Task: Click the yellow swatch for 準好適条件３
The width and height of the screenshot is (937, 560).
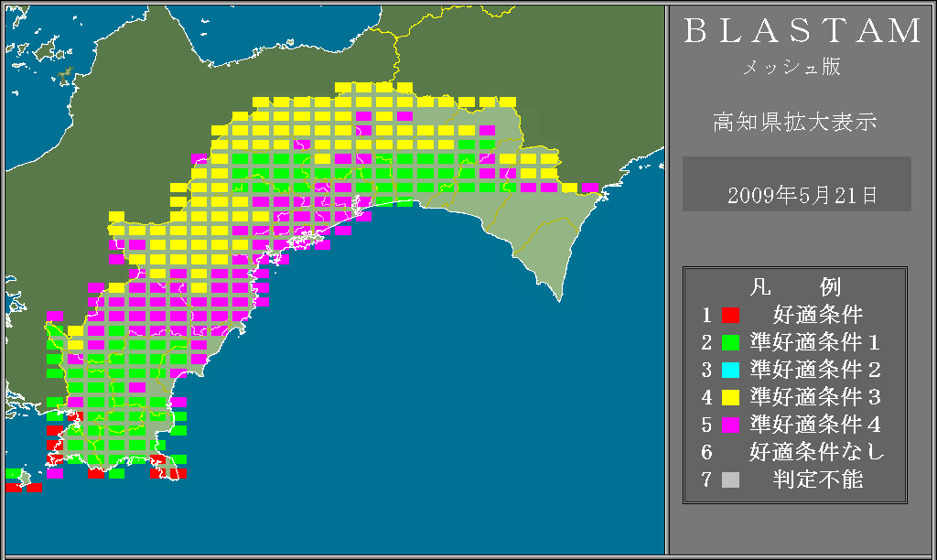Action: coord(730,397)
